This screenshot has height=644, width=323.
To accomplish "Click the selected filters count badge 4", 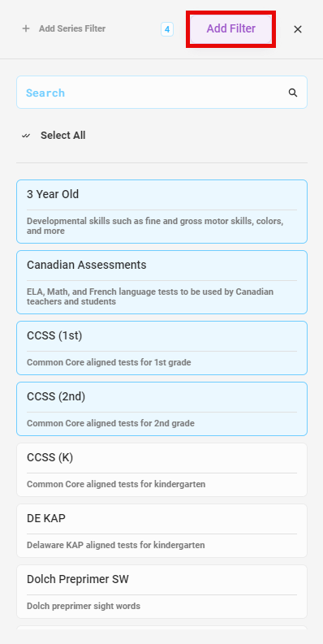I will pyautogui.click(x=167, y=29).
